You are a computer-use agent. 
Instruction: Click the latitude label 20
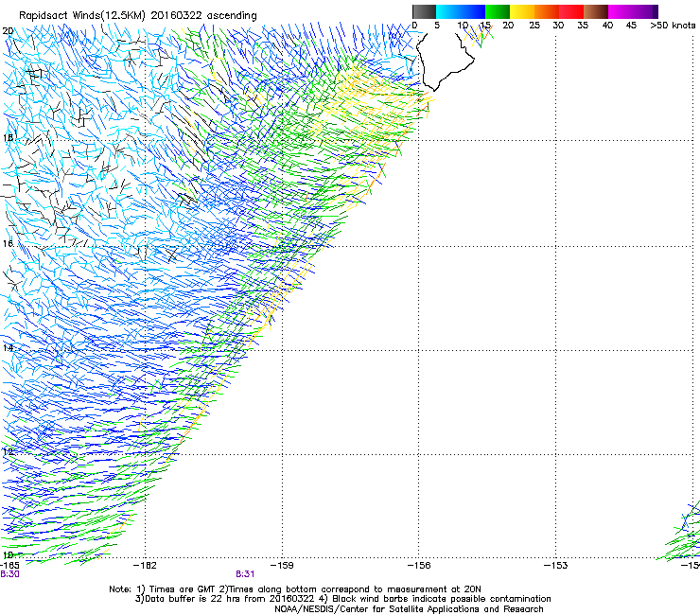coord(8,31)
